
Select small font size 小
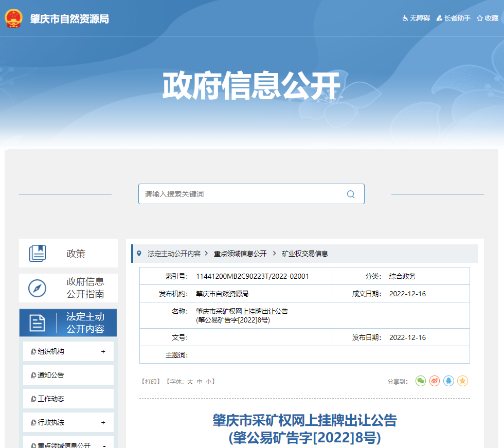208,382
